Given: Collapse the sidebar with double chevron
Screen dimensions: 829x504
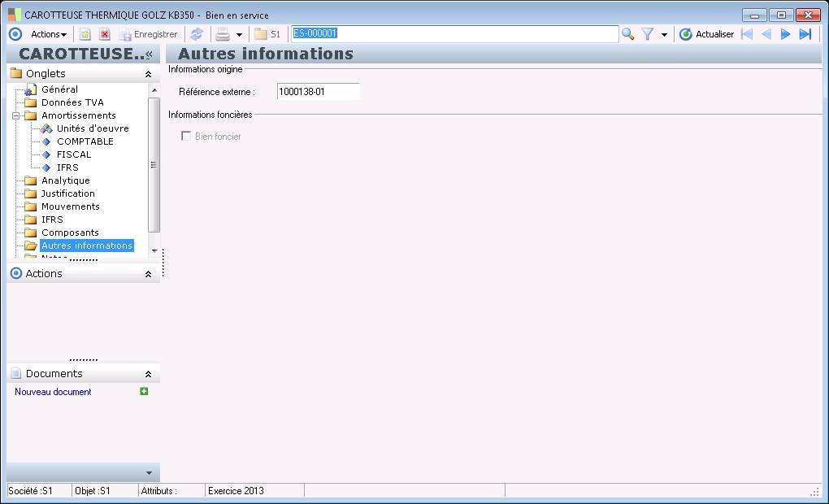Looking at the screenshot, I should [149, 54].
